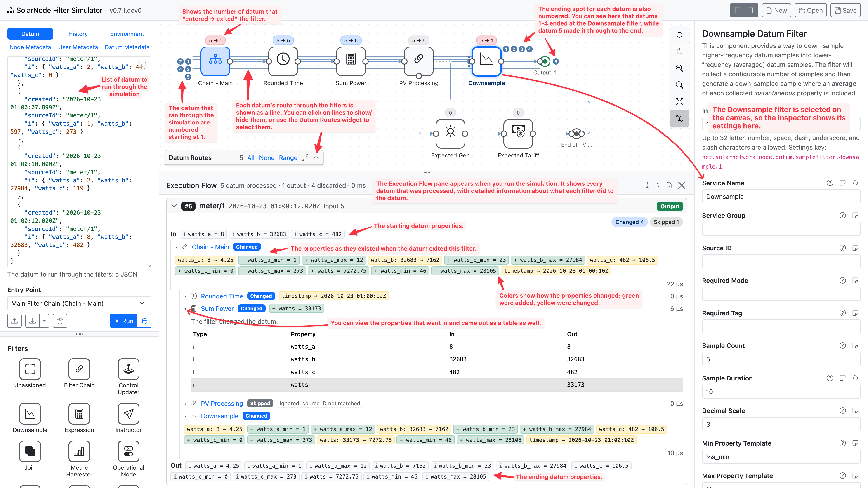Click the Sample Duration input field

pyautogui.click(x=781, y=392)
